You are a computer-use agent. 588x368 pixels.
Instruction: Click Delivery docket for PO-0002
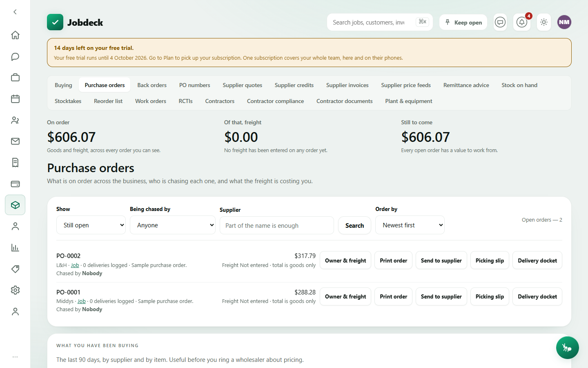pyautogui.click(x=537, y=260)
